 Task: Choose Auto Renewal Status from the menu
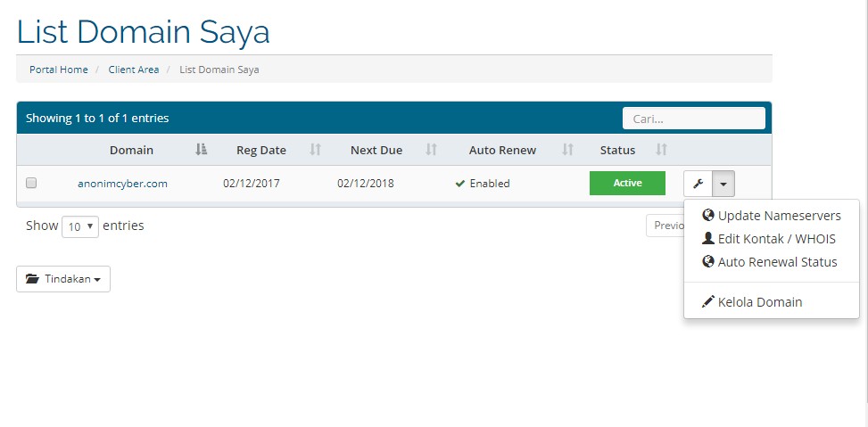tap(777, 262)
